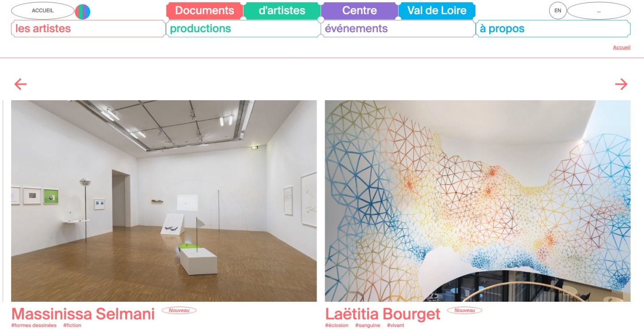
Task: Switch language with the EN button
Action: pos(558,11)
